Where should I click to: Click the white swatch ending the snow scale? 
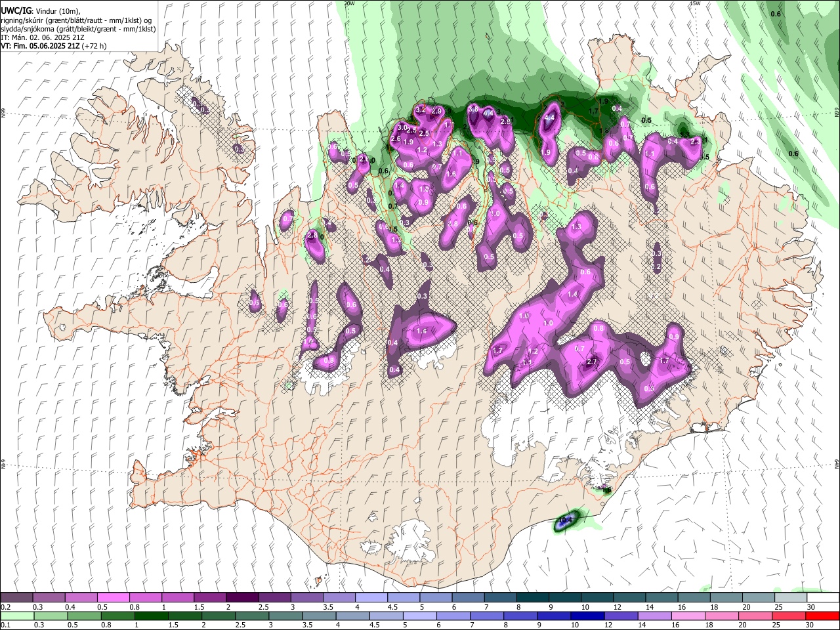pos(822,598)
